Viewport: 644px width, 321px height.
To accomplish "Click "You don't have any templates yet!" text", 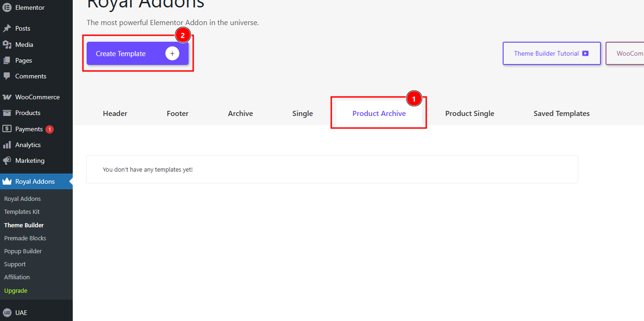I will coord(148,170).
